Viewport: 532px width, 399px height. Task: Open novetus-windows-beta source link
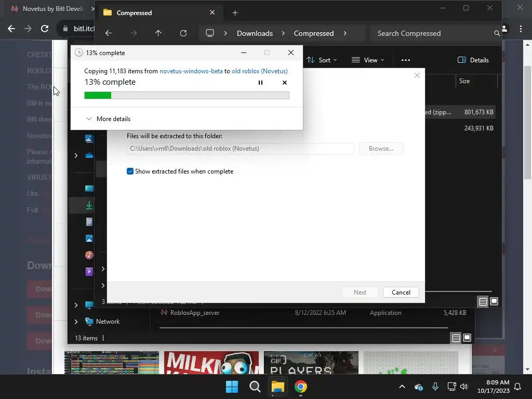click(x=191, y=71)
